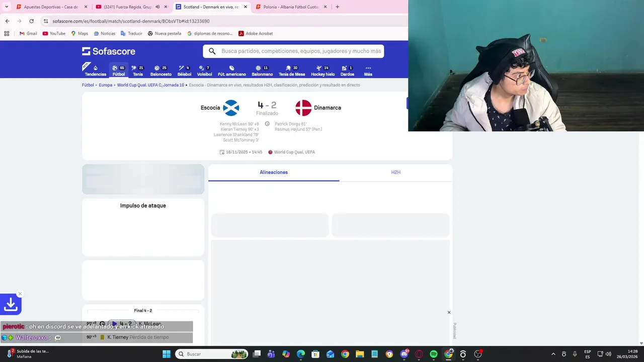Open the Dardos sport category
The height and width of the screenshot is (362, 644).
coord(347,71)
